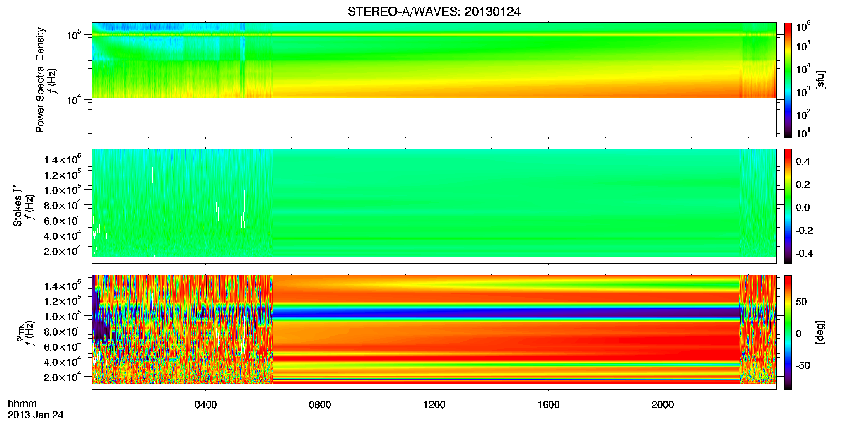Click the Stokes V color bar
The width and height of the screenshot is (868, 447).
(788, 206)
